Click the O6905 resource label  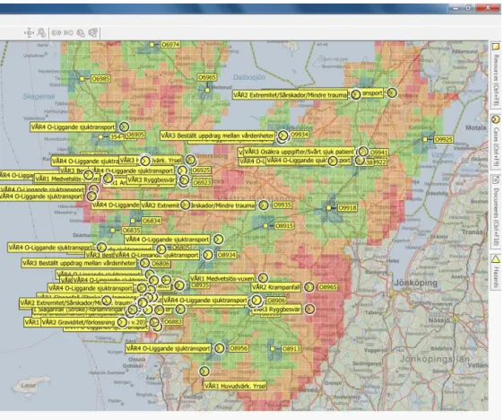(135, 135)
